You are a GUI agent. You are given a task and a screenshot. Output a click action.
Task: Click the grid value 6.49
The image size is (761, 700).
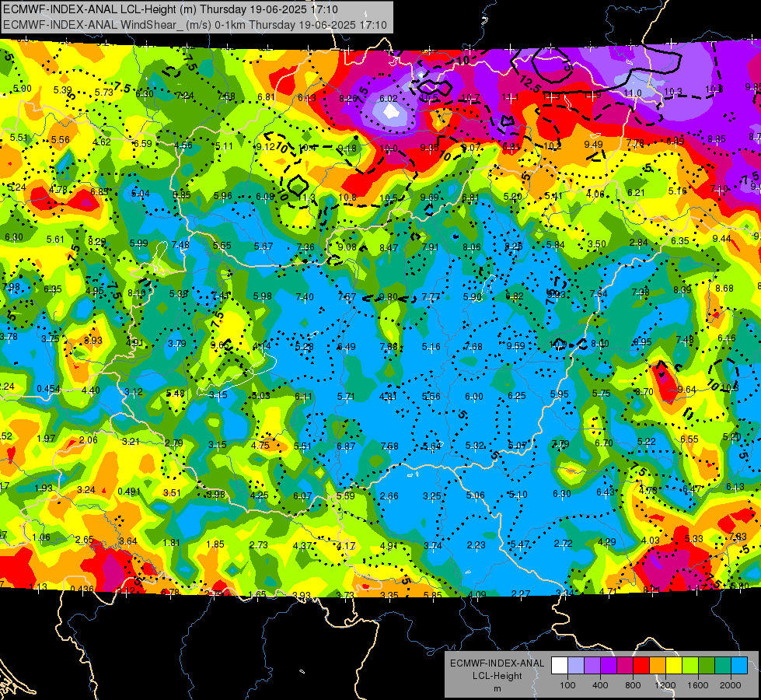tap(347, 346)
